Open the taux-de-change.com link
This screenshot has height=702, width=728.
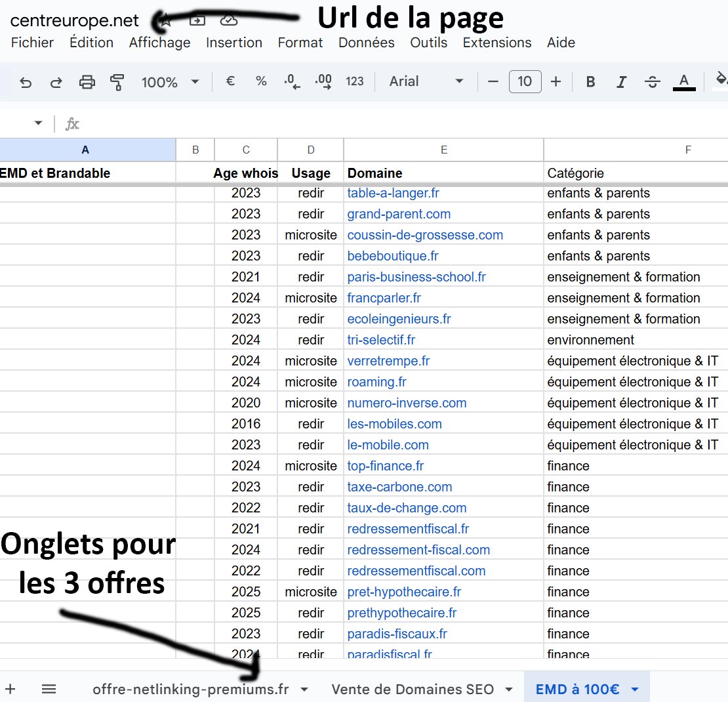[407, 508]
